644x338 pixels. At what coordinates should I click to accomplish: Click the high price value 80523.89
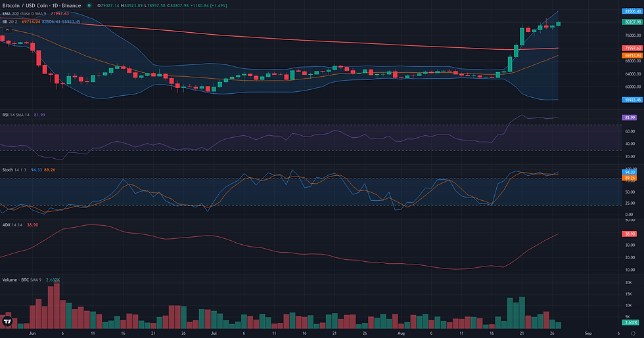134,6
